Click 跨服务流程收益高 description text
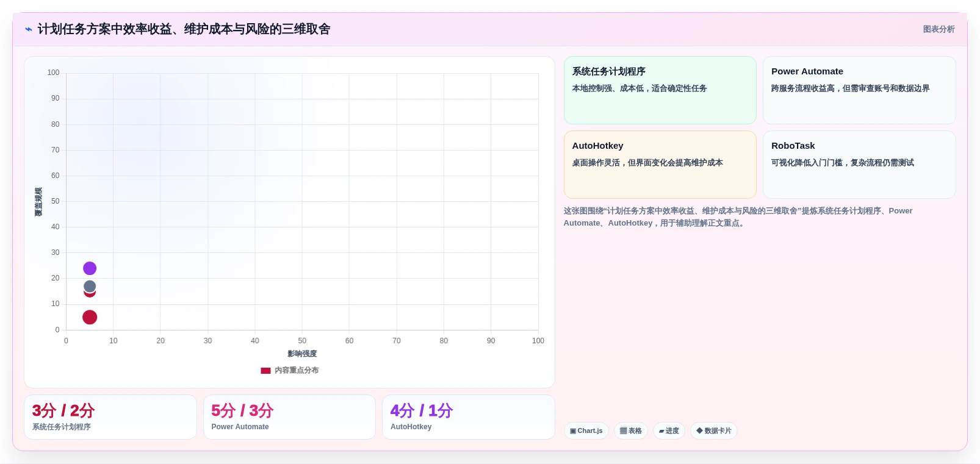980x464 pixels. 851,88
